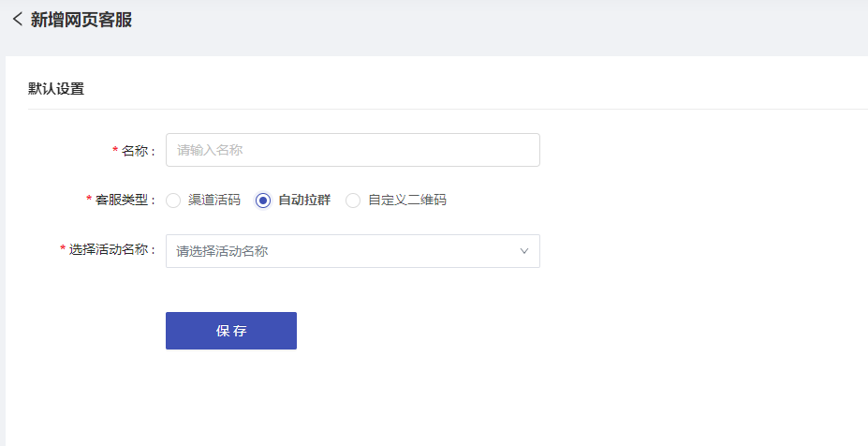Select the 自定义二维码 radio option
This screenshot has height=446, width=868.
click(x=353, y=201)
